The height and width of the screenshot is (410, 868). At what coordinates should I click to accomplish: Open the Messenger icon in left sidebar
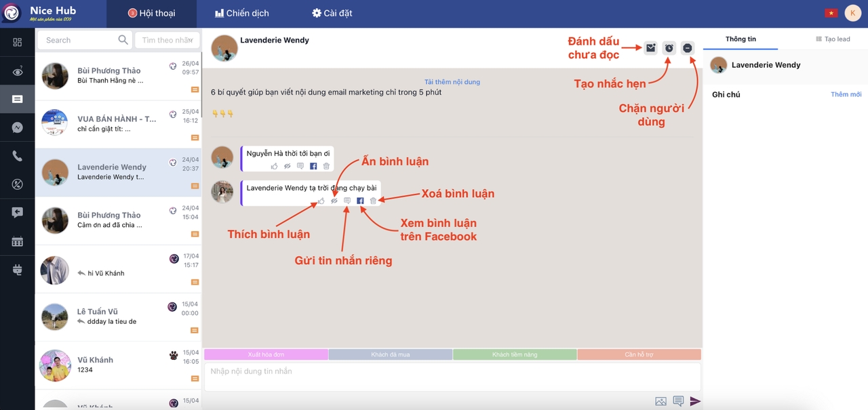click(x=17, y=127)
